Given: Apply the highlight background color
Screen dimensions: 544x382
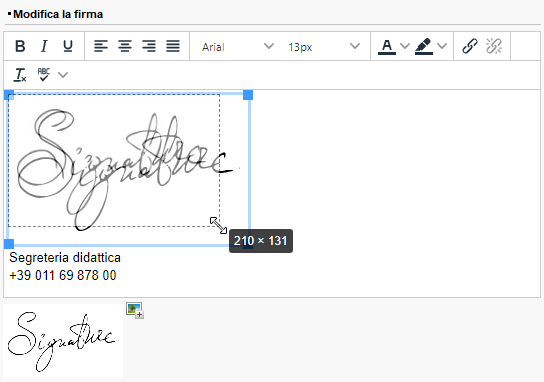Looking at the screenshot, I should [x=424, y=46].
